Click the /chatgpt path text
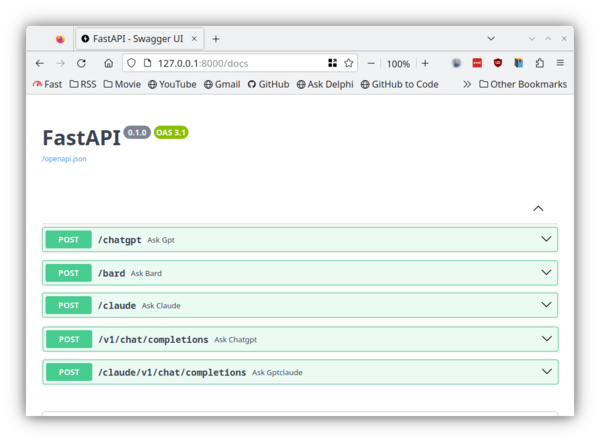 [120, 240]
